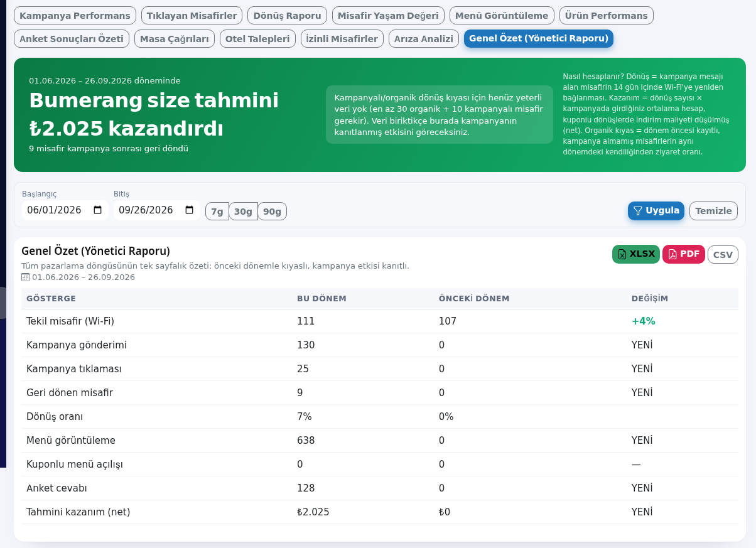Open the Kampanya Performans tab

coord(75,16)
